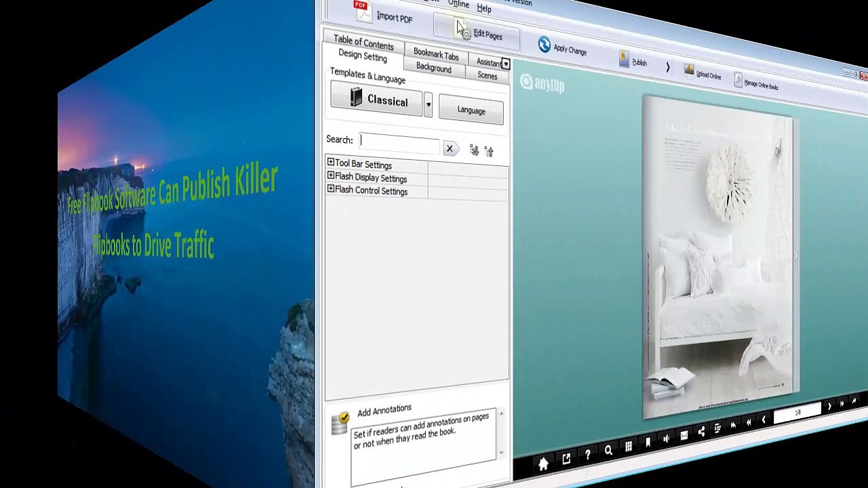This screenshot has height=488, width=868.
Task: Click the Apply Change refresh icon
Action: click(544, 45)
